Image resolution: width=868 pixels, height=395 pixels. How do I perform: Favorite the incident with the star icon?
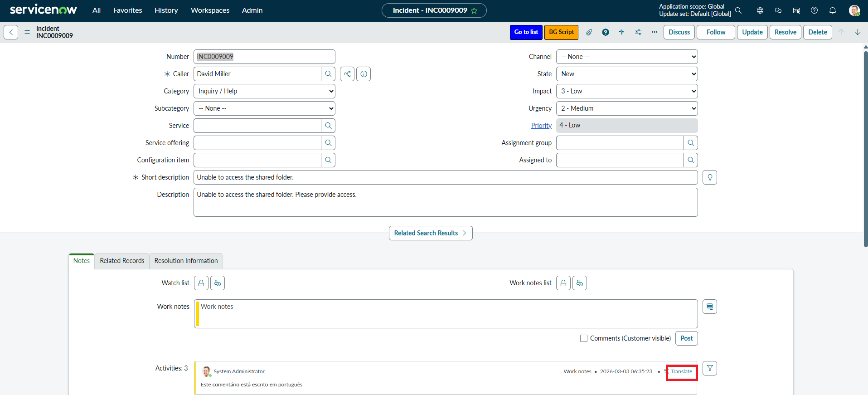(x=474, y=10)
